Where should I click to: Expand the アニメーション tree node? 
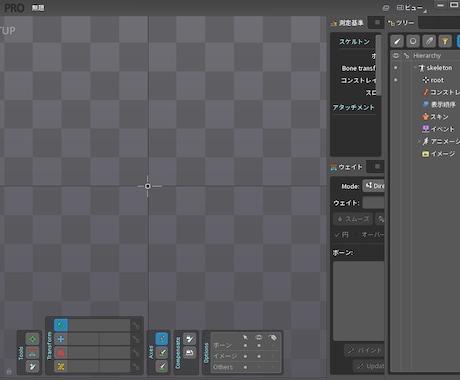coord(419,141)
